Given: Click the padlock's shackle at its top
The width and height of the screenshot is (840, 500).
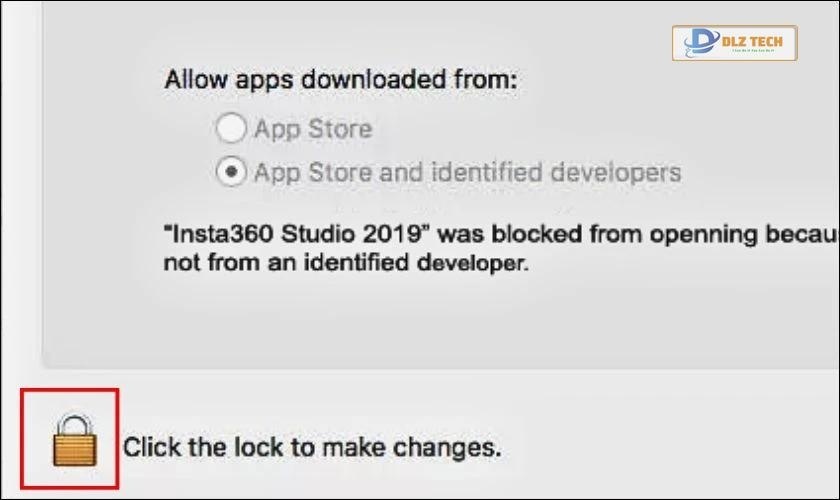Looking at the screenshot, I should pos(75,420).
